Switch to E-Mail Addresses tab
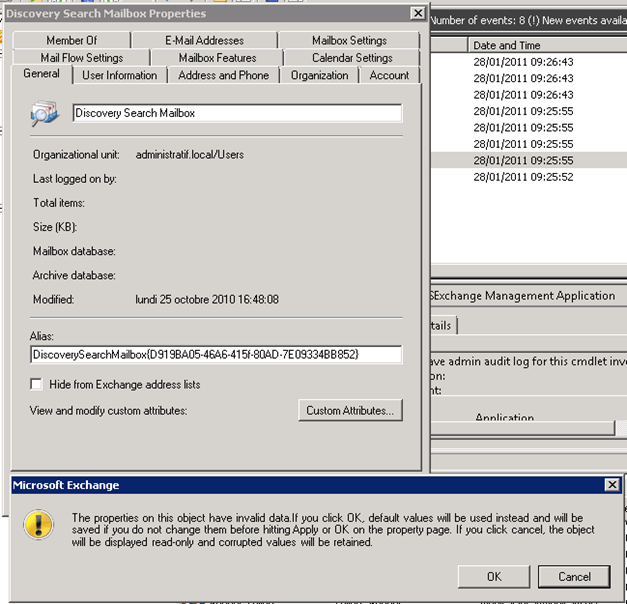 (x=204, y=41)
